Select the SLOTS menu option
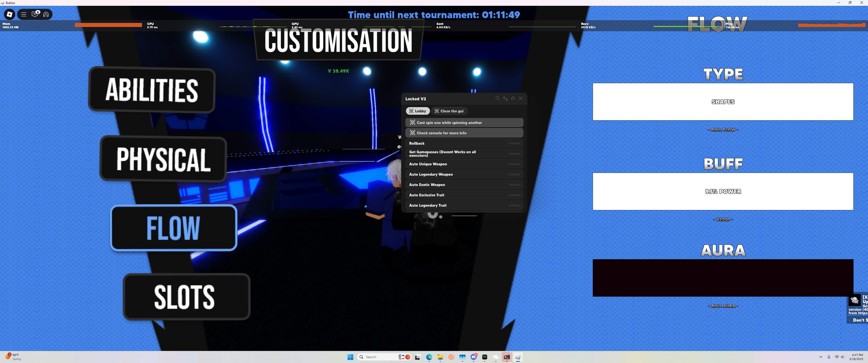Screen dimensions: 868x363 (186, 297)
